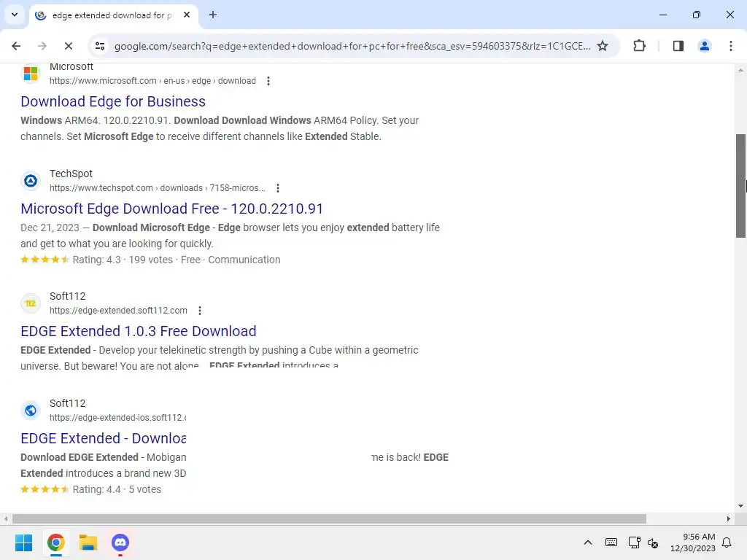Close the edge extended download tab
Screen dimensions: 747x560
187,15
